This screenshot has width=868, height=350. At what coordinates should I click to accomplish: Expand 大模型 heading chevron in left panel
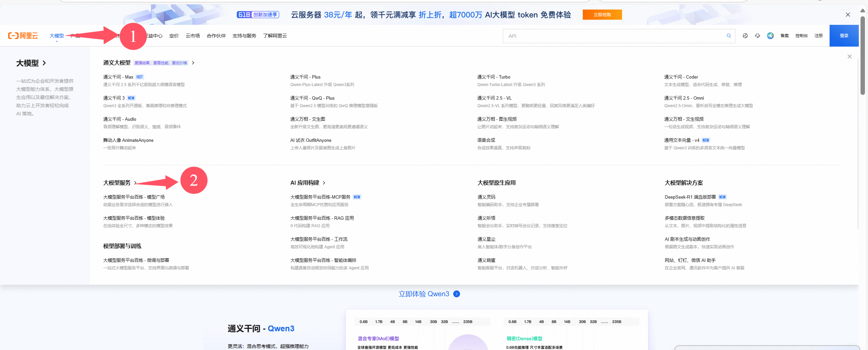tap(44, 63)
